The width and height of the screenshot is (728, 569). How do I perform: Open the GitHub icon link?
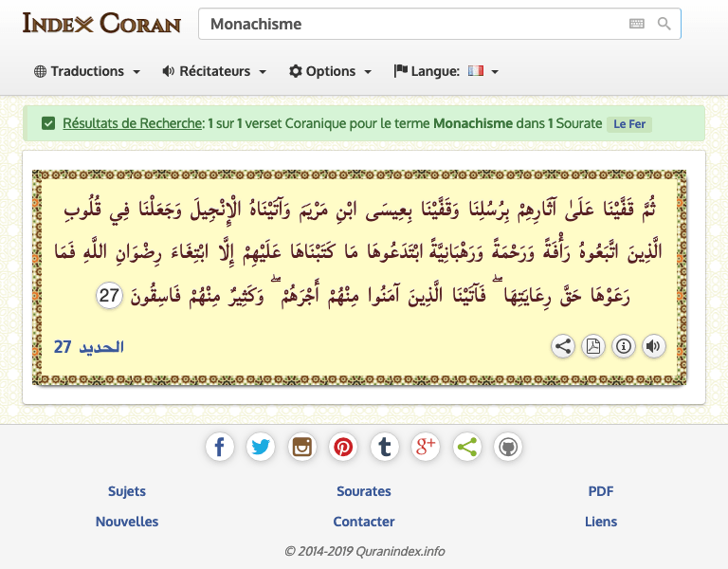[508, 447]
